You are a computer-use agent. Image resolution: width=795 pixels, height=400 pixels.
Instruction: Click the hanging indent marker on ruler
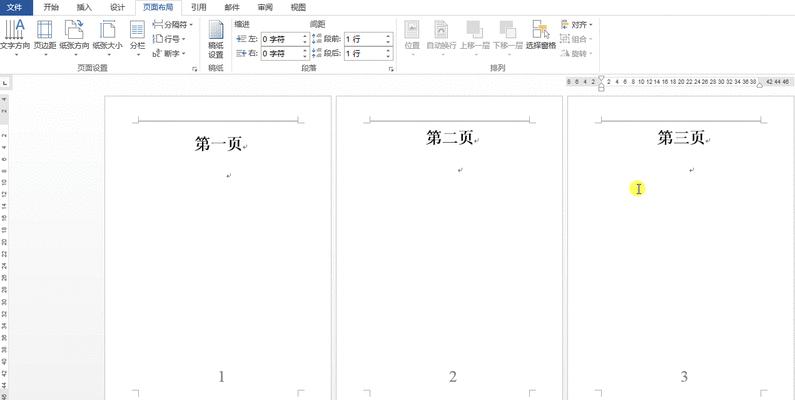(601, 85)
